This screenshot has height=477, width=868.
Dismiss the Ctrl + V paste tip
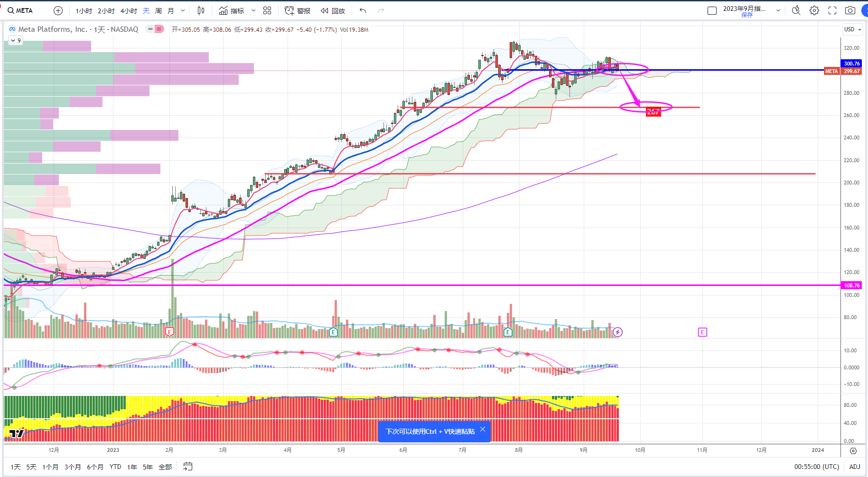click(x=483, y=430)
